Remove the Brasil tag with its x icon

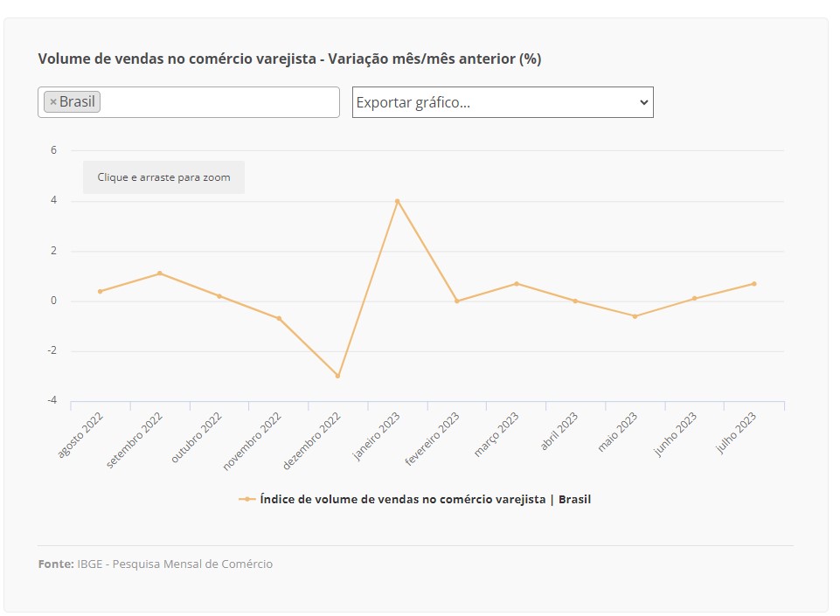click(x=53, y=102)
